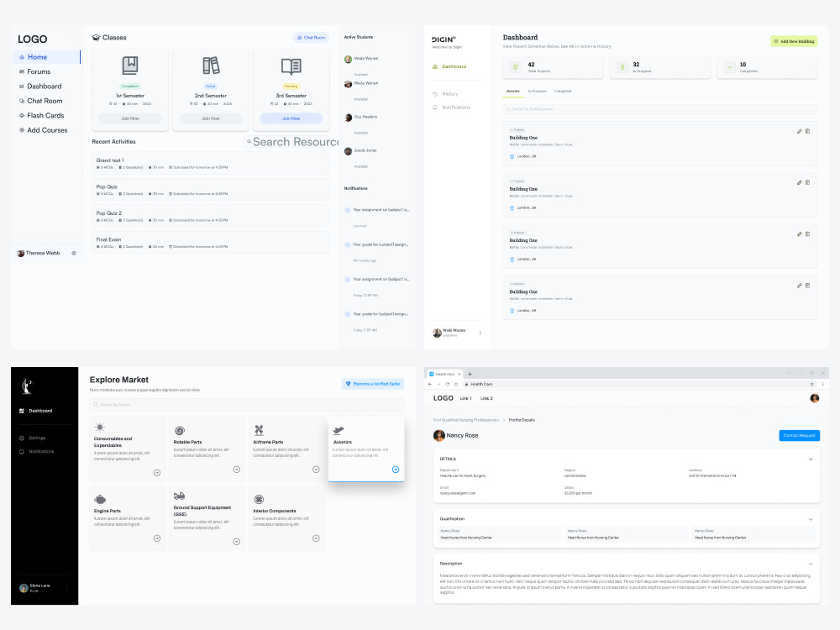The image size is (840, 630).
Task: Click the clipboard icon on the last Building One
Action: click(x=808, y=286)
